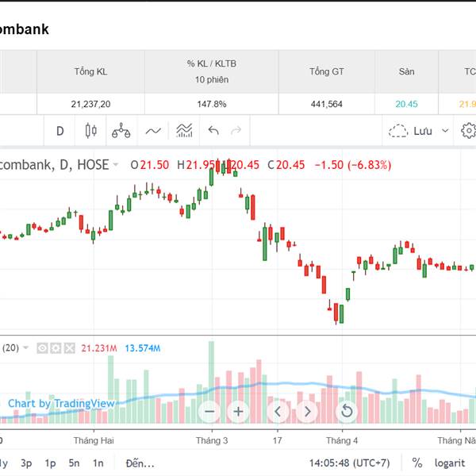Zoom in chart with plus button
This screenshot has width=476, height=476.
point(238,412)
